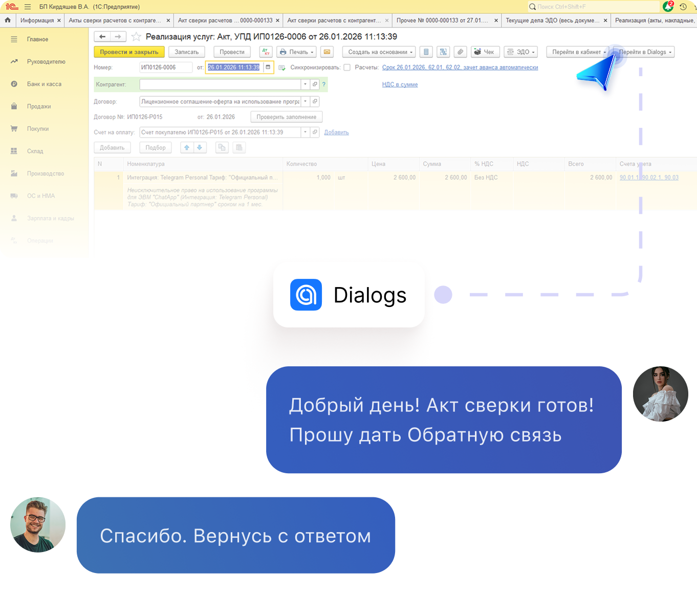
Task: Enable the Синхронизировать checkbox
Action: click(x=347, y=68)
